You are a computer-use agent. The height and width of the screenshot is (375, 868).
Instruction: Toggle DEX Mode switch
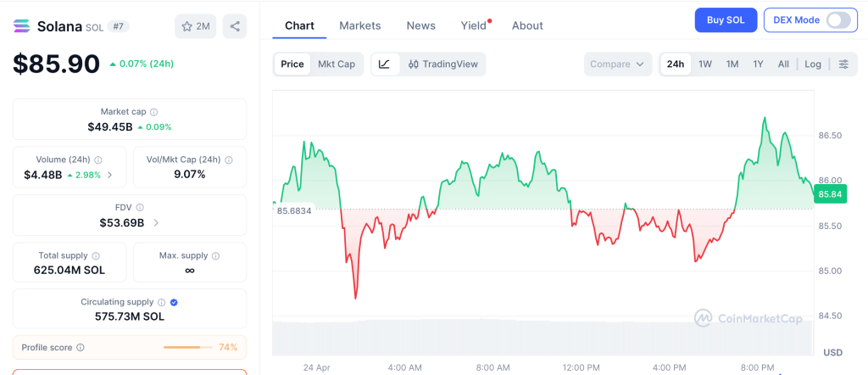(x=837, y=20)
